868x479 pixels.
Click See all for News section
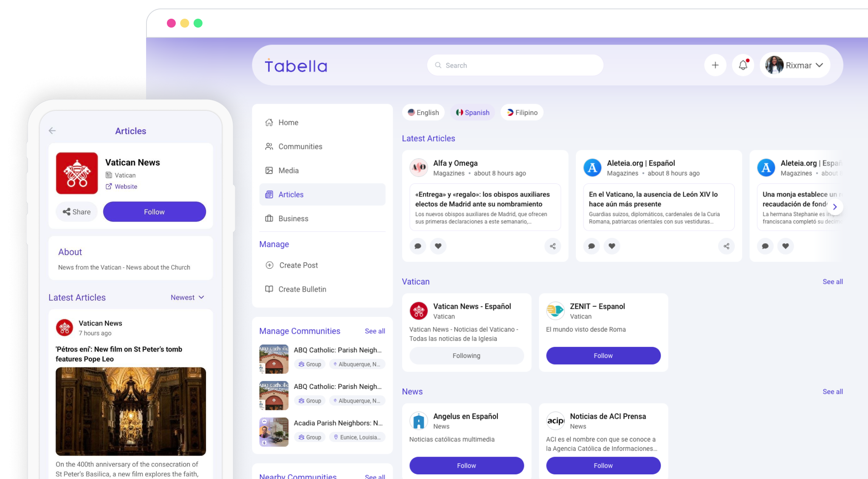(x=832, y=392)
